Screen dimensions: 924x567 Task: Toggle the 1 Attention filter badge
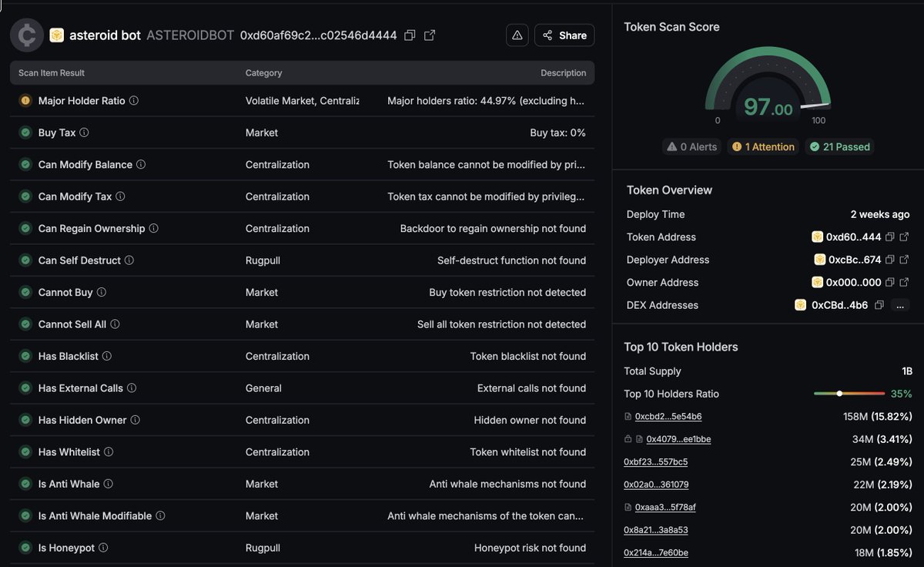pos(763,146)
